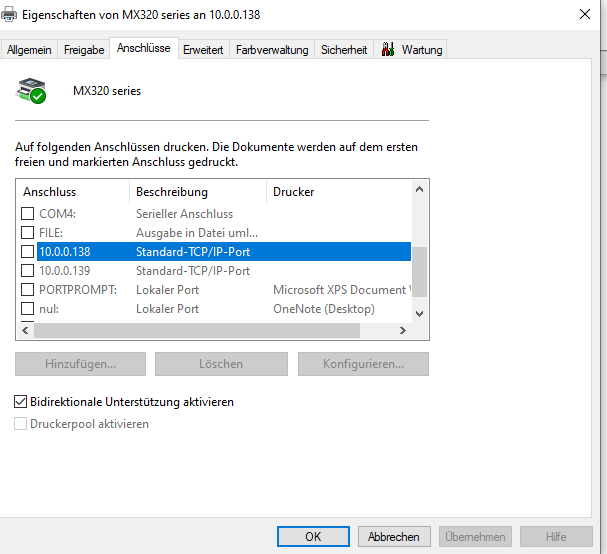Click the 'MX320 series' printer name text
Screen dimensions: 607x554
tap(107, 91)
